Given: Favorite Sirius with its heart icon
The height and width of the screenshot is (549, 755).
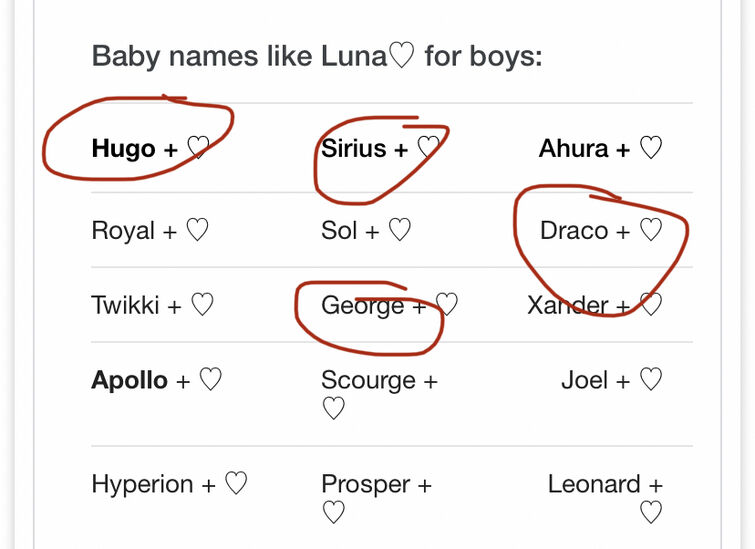Looking at the screenshot, I should click(x=429, y=147).
